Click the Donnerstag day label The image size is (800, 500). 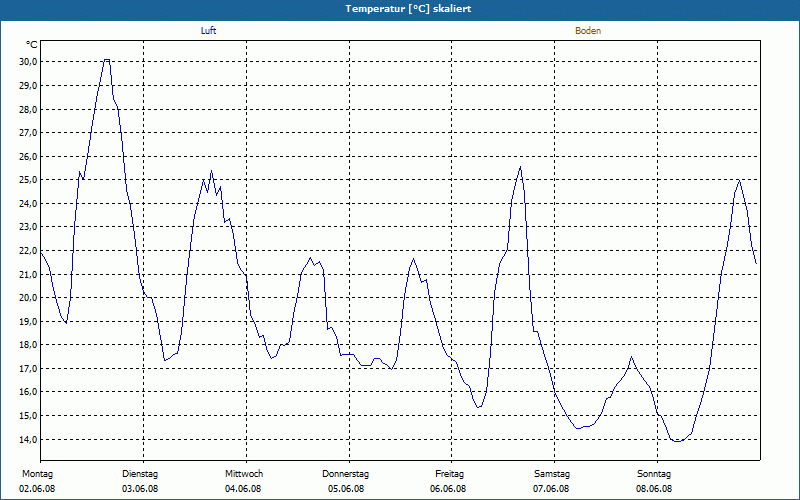click(x=345, y=474)
